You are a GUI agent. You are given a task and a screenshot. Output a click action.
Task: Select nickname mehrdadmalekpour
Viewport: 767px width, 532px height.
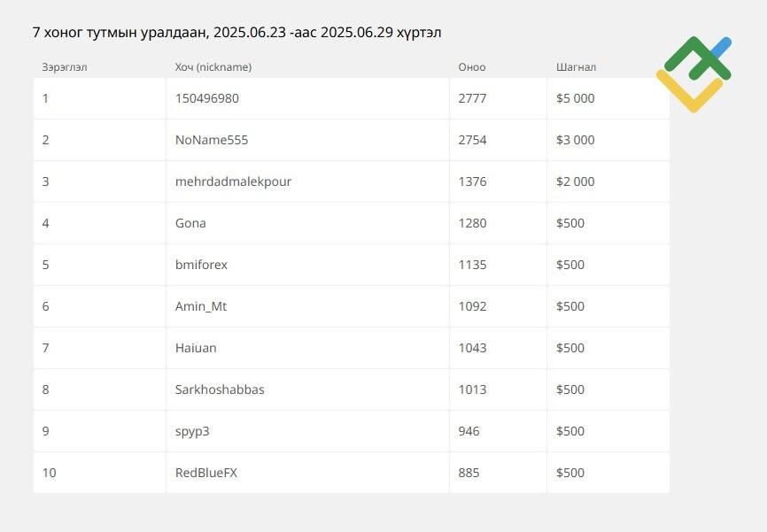point(233,181)
